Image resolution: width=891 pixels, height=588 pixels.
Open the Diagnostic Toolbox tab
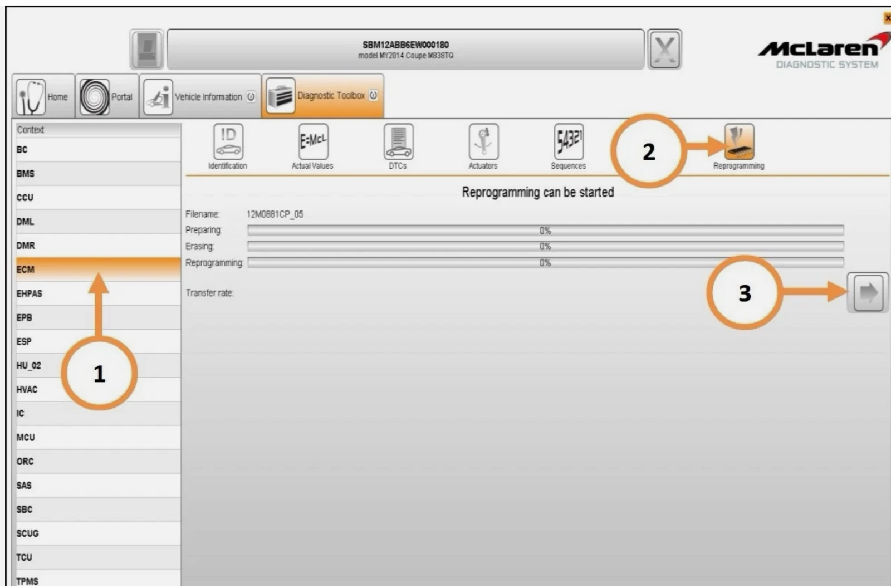tap(323, 96)
